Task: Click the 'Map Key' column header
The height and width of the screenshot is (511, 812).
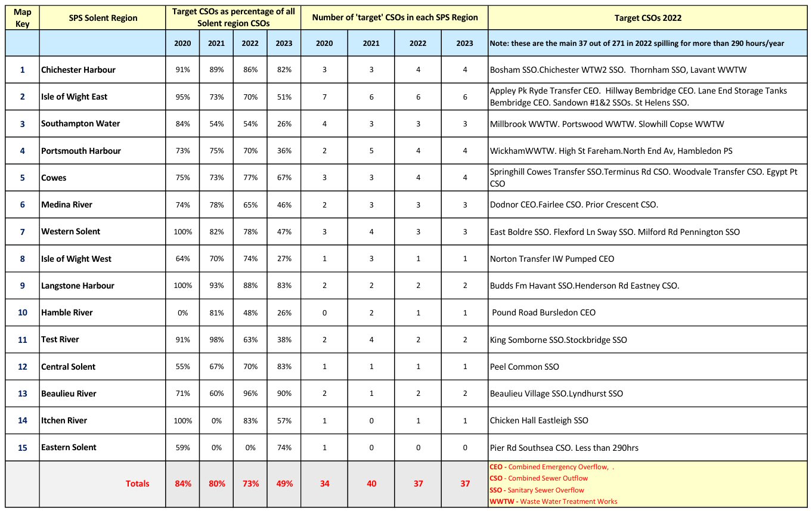Action: pyautogui.click(x=22, y=18)
